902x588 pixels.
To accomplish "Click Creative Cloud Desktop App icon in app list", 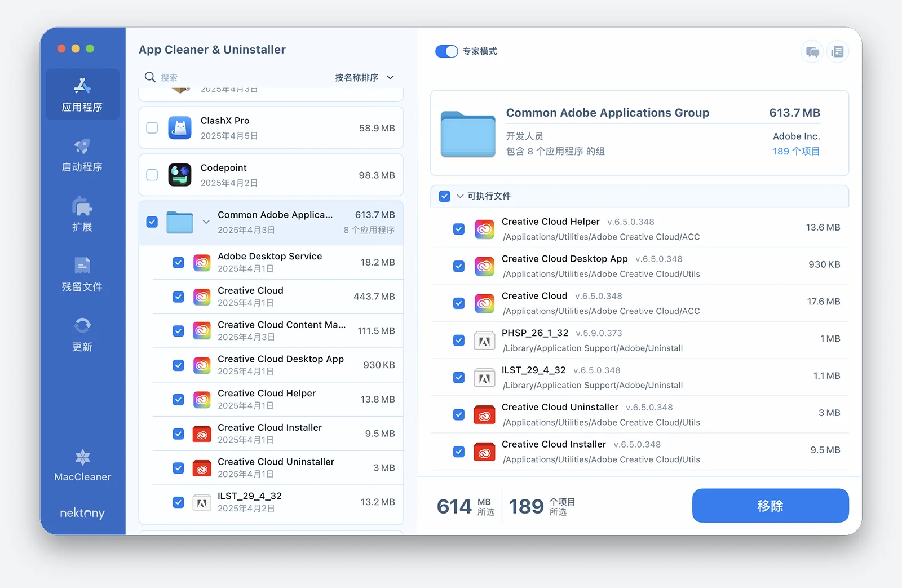I will tap(202, 365).
